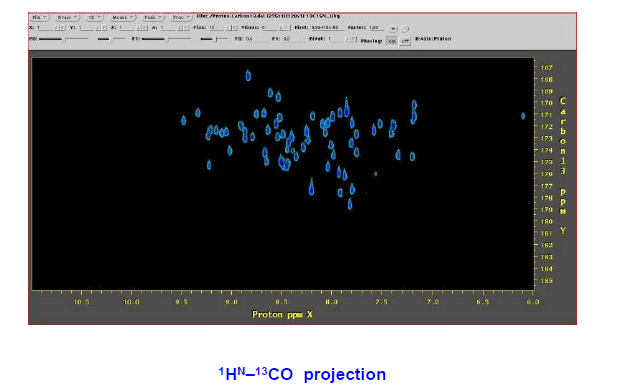Increment the X index stepper up arrow
The height and width of the screenshot is (387, 617).
[x=57, y=28]
